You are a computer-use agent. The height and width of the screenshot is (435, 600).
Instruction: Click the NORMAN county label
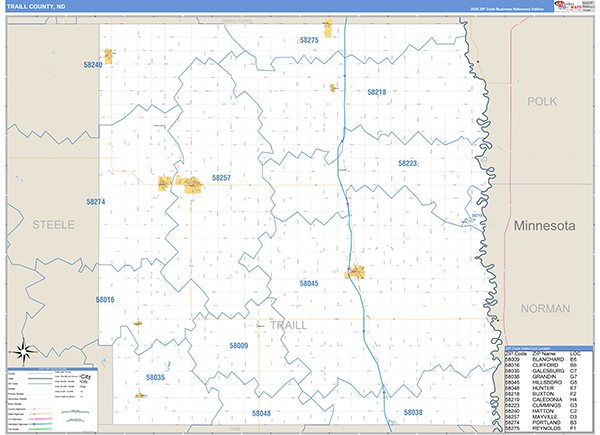(x=546, y=309)
